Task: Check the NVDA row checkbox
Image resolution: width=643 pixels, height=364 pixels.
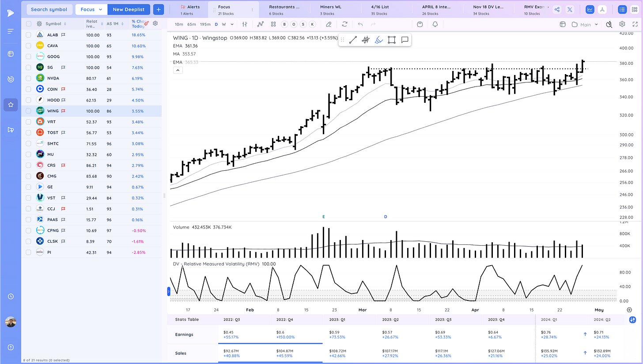Action: pos(29,78)
